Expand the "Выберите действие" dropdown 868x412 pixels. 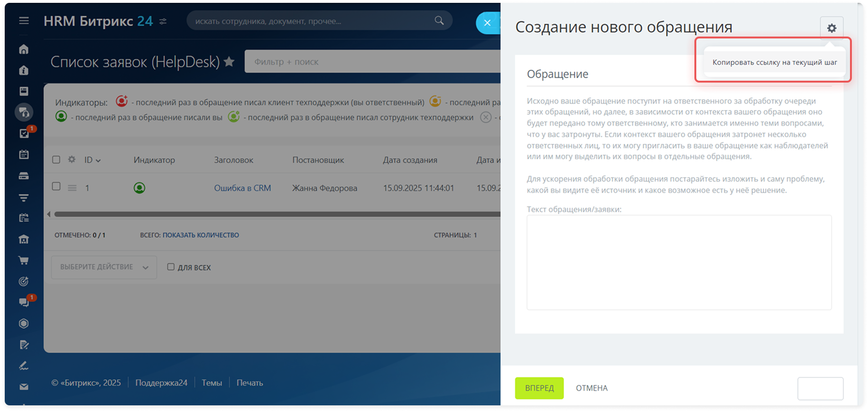pyautogui.click(x=104, y=267)
